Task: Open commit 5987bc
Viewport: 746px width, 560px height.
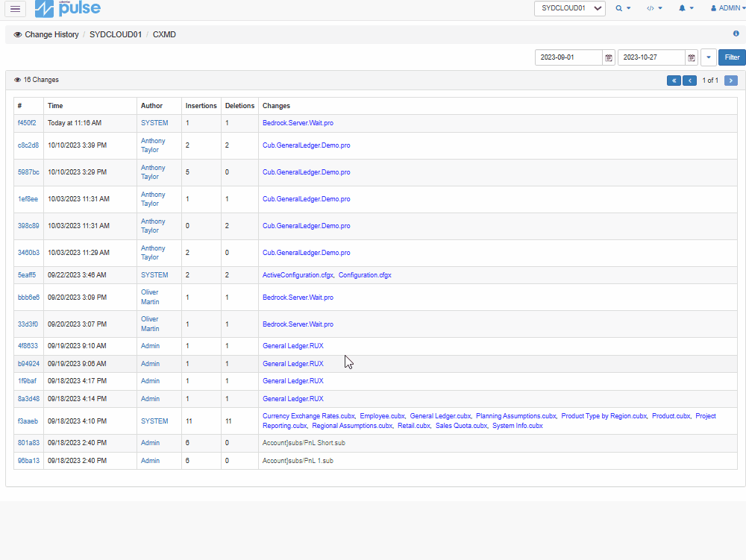Action: coord(28,172)
